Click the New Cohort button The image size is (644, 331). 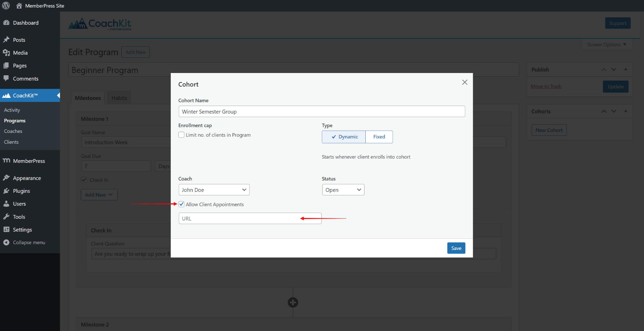pos(549,130)
